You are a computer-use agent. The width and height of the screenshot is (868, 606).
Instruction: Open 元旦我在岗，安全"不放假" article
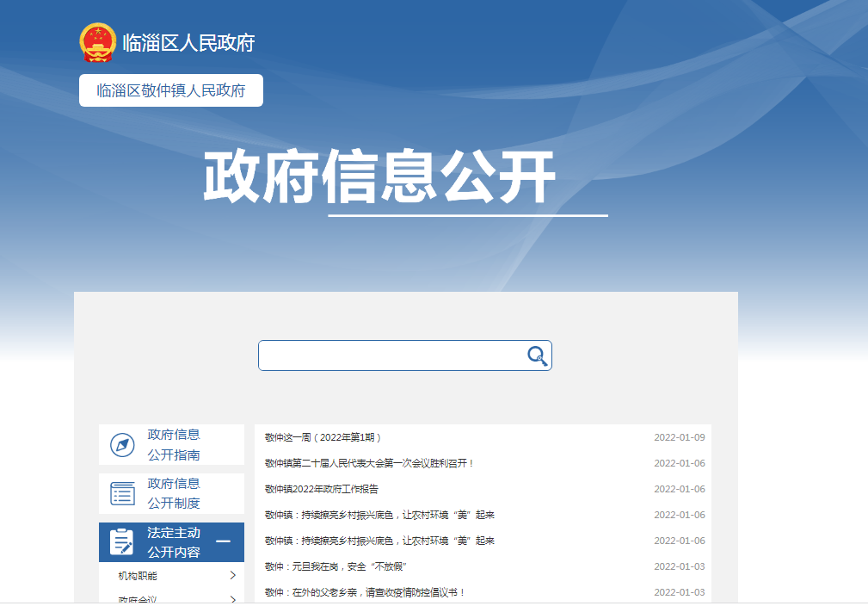[336, 566]
